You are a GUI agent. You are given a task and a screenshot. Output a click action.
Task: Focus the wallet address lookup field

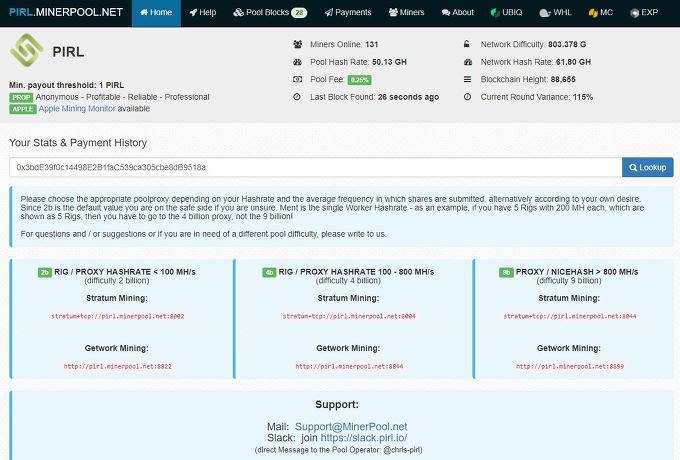point(315,167)
